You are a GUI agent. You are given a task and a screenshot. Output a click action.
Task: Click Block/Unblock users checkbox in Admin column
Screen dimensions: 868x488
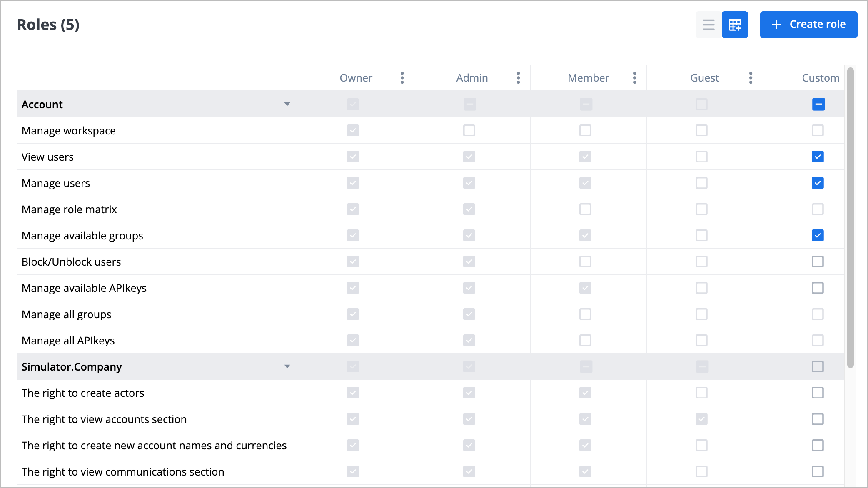[469, 261]
